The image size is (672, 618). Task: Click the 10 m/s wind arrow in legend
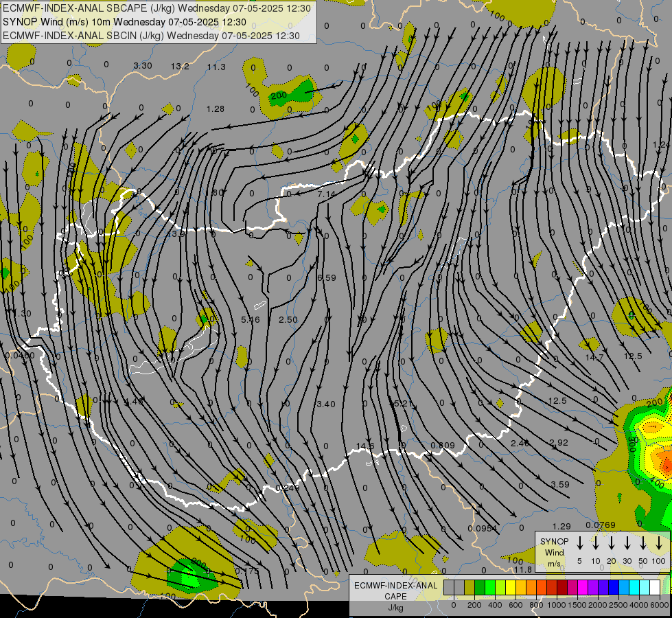click(596, 543)
